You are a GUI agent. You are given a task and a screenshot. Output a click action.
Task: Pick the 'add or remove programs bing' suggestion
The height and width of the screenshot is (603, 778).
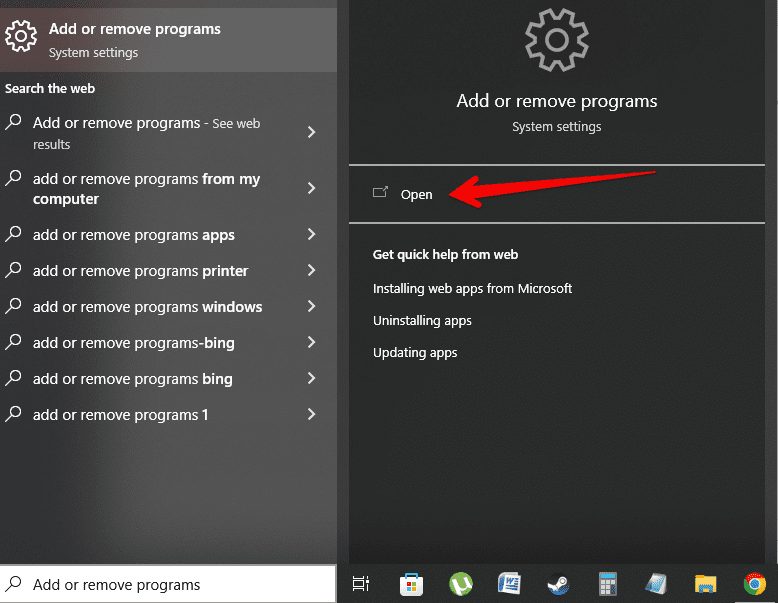pyautogui.click(x=168, y=378)
